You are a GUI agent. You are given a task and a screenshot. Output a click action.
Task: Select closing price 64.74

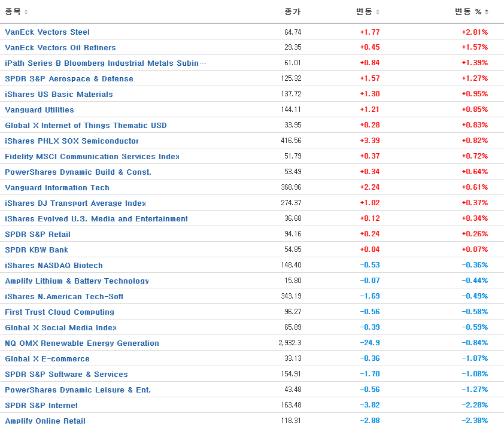pos(293,32)
